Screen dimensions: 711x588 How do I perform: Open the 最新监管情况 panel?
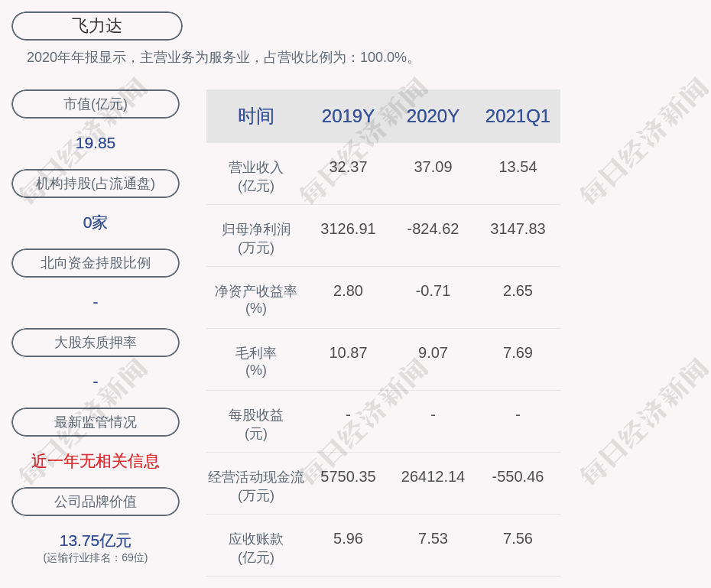pyautogui.click(x=96, y=422)
